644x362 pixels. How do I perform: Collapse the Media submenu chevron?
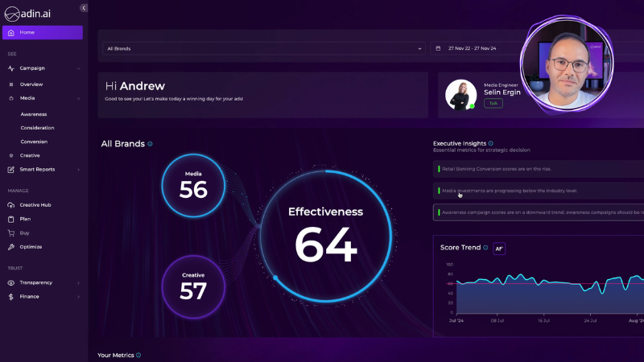[x=78, y=98]
